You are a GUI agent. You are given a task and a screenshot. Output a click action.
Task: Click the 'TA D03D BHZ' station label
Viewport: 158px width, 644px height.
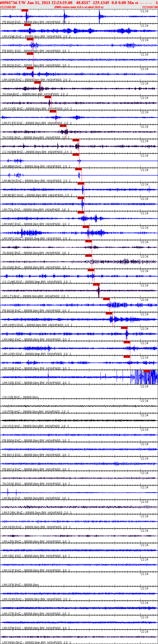(x=12, y=484)
